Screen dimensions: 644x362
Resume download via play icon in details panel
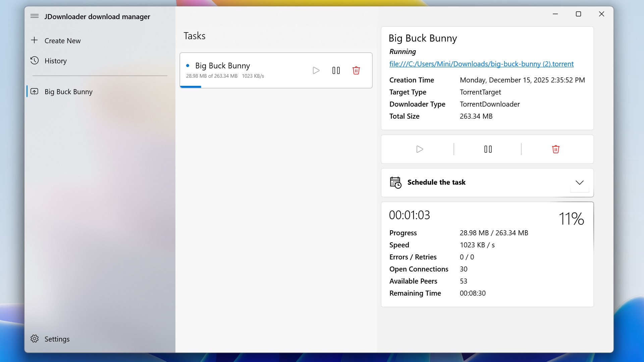coord(419,149)
